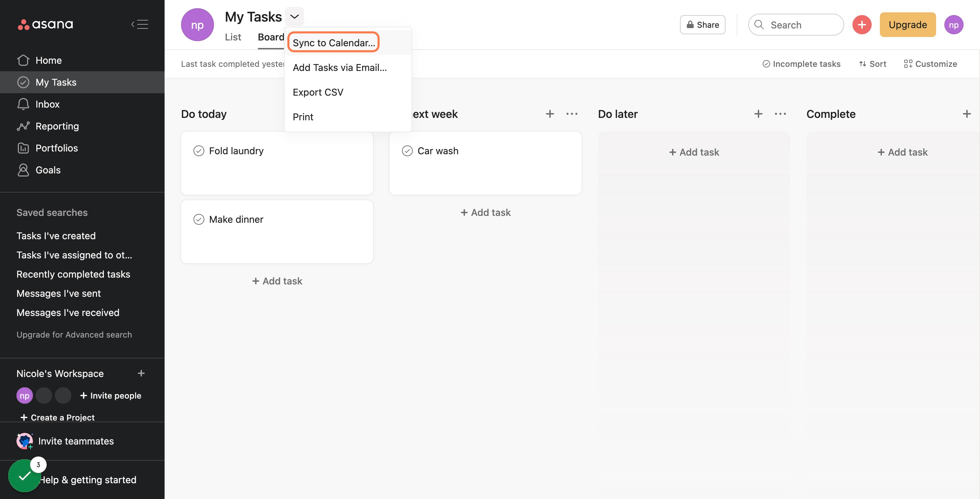Viewport: 980px width, 499px height.
Task: Collapse the sidebar with the hamburger icon
Action: (140, 24)
